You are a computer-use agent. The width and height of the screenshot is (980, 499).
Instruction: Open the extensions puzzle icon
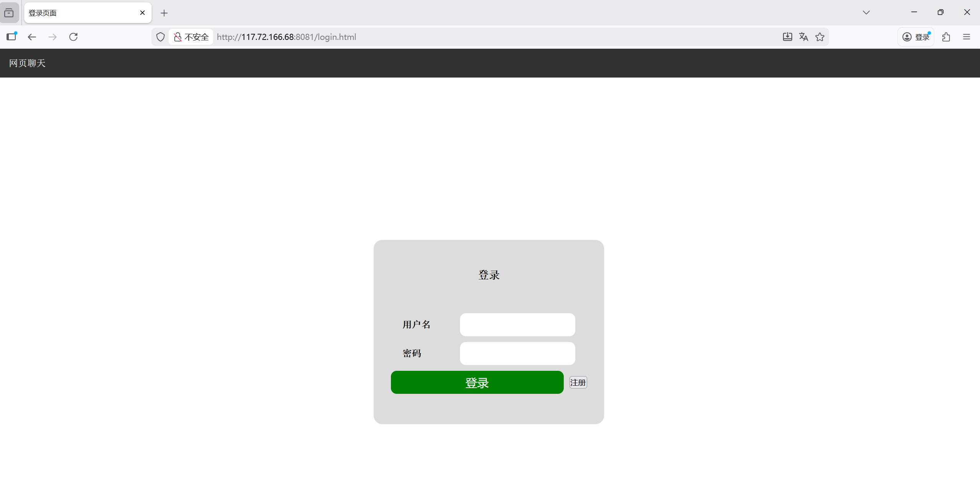[946, 37]
